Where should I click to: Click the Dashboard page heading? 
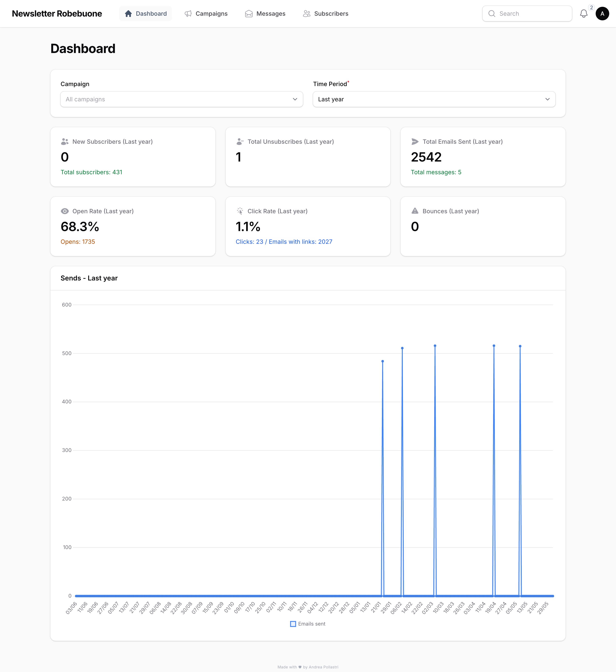(x=83, y=49)
